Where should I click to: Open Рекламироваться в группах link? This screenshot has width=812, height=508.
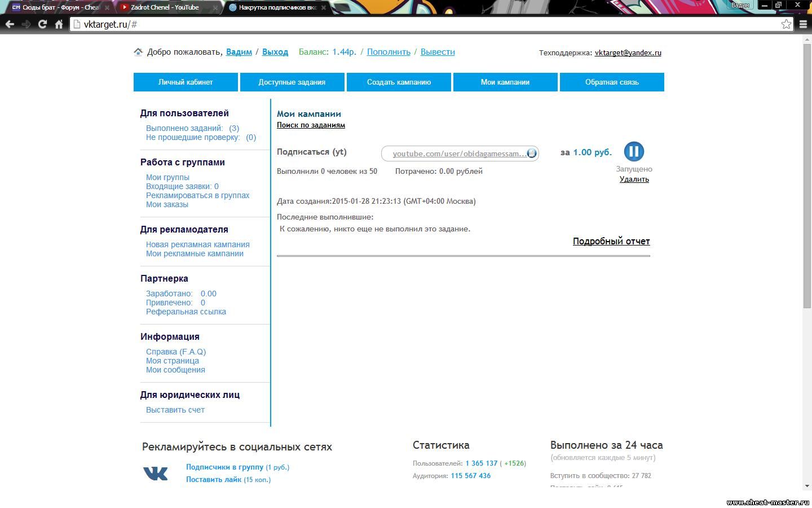(x=198, y=195)
